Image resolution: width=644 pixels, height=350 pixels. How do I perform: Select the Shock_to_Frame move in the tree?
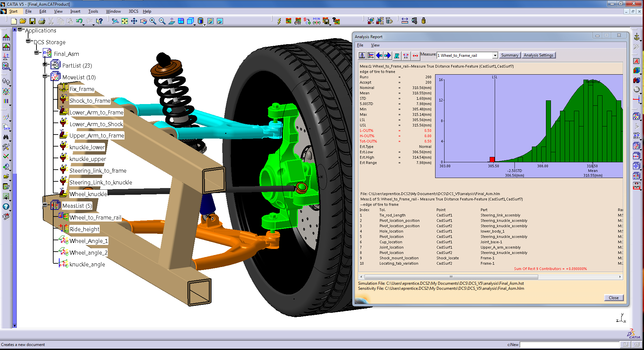(x=90, y=101)
